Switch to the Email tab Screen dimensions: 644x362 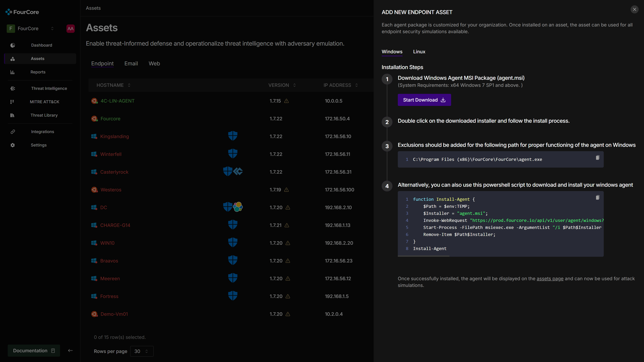pyautogui.click(x=131, y=64)
